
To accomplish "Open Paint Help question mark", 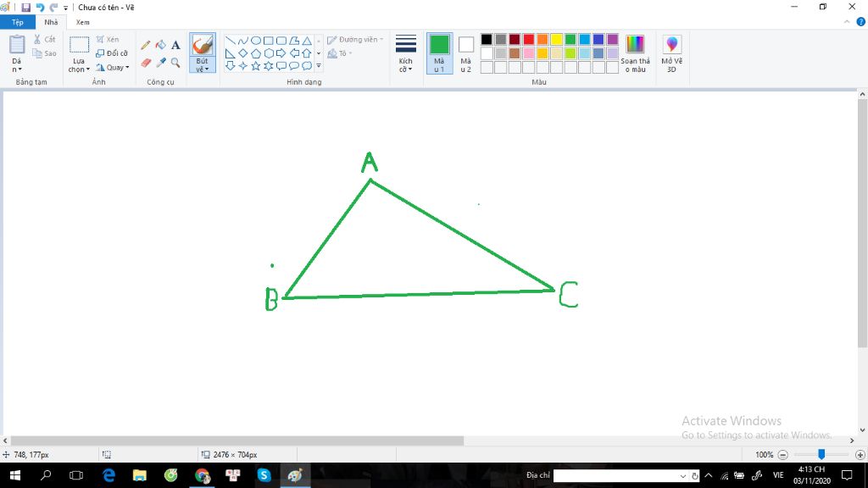I will click(861, 22).
